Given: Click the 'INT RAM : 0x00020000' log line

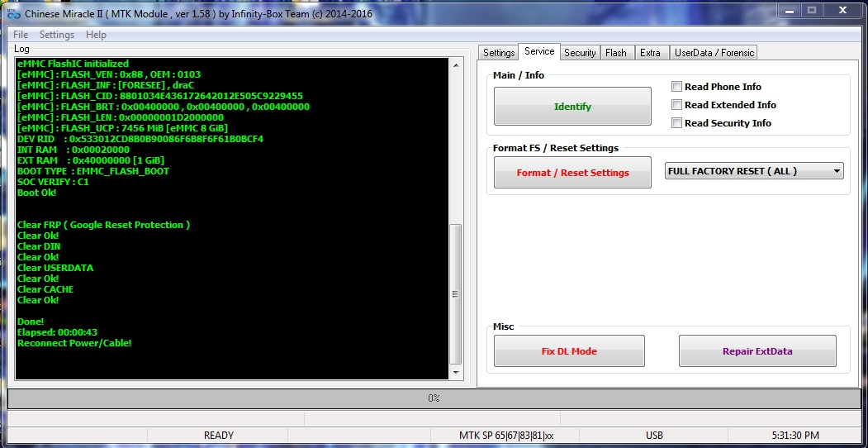Looking at the screenshot, I should coord(73,150).
